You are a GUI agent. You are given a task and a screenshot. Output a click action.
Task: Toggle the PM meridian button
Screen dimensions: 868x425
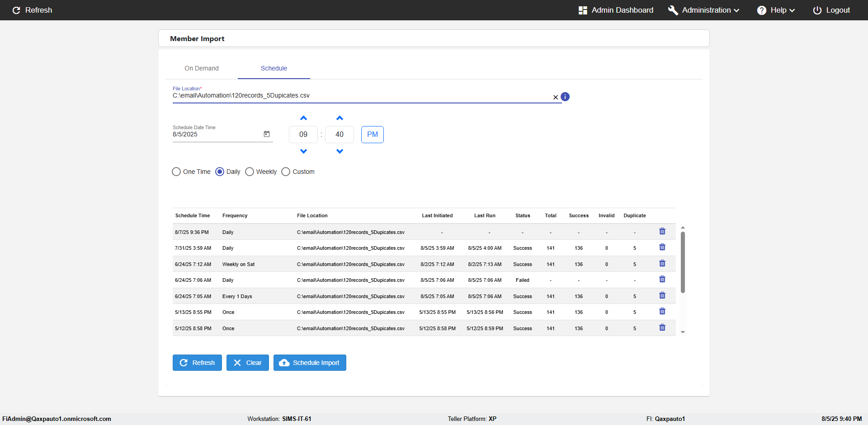pyautogui.click(x=373, y=135)
